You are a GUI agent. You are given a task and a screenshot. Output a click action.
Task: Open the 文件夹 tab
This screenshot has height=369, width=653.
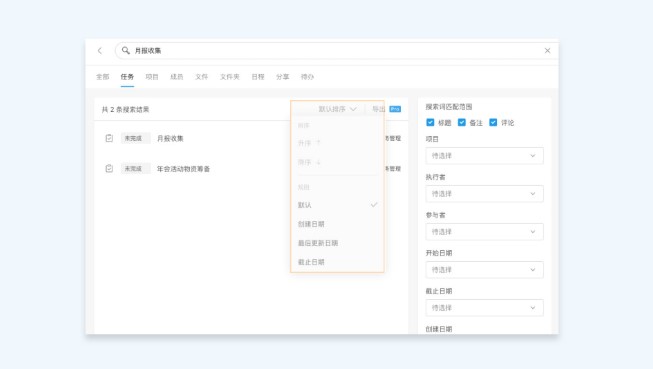click(x=229, y=77)
